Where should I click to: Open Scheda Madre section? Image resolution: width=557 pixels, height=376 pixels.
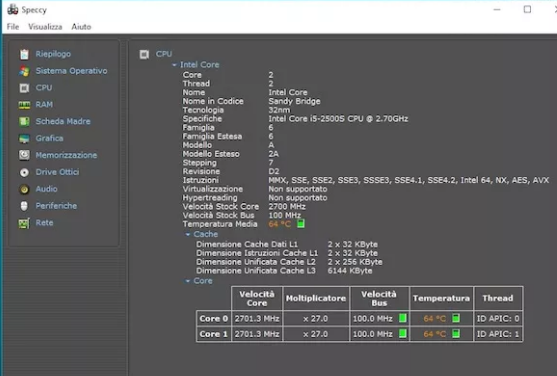[63, 121]
